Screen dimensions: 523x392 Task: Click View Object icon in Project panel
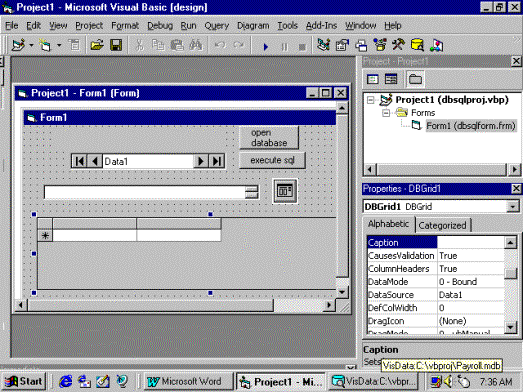(x=391, y=79)
